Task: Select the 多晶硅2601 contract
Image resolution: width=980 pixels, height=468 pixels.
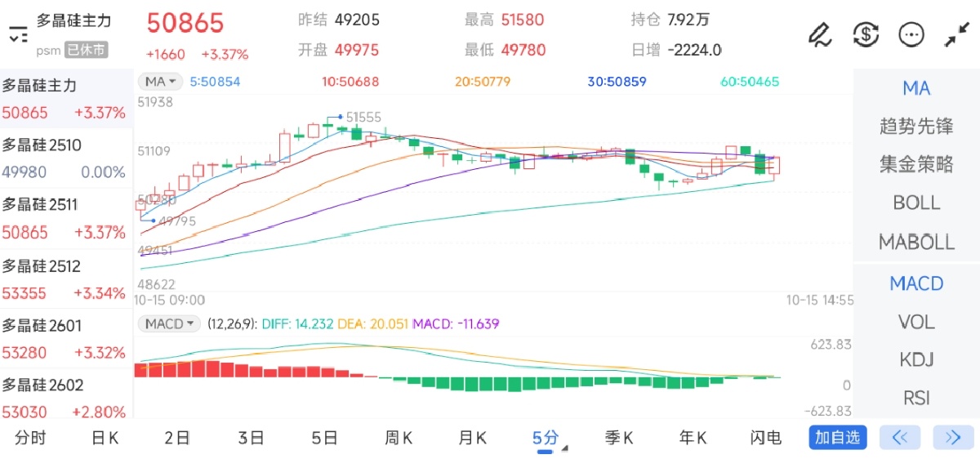Action: [66, 339]
